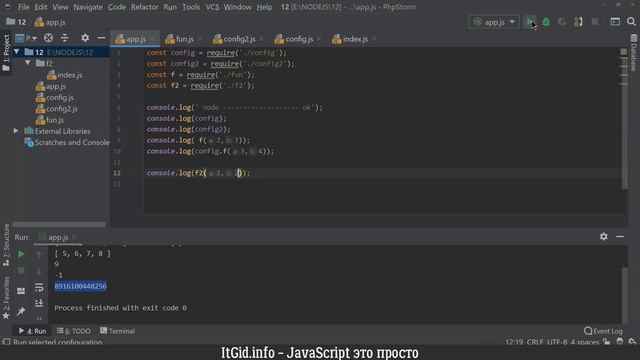
Task: Start debugging with the Debug bug icon
Action: (546, 22)
